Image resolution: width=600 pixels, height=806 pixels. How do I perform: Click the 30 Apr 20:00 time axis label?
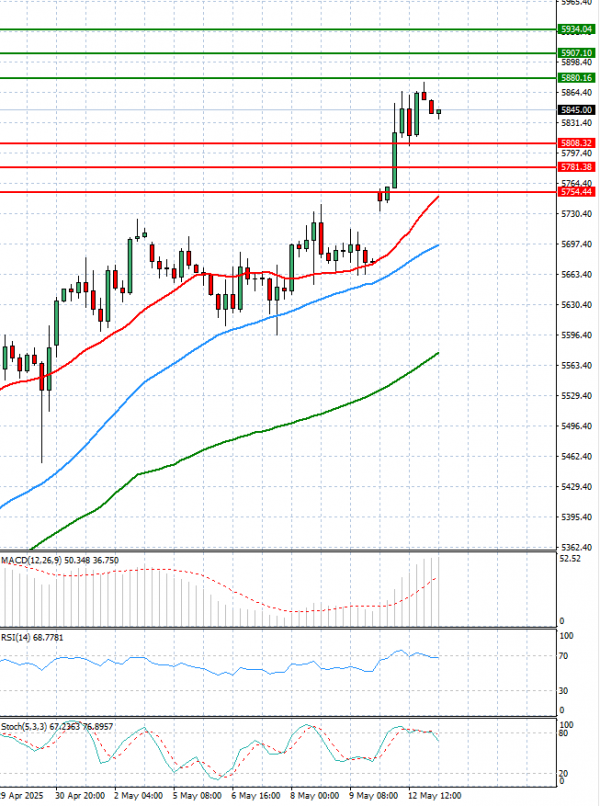(x=82, y=797)
